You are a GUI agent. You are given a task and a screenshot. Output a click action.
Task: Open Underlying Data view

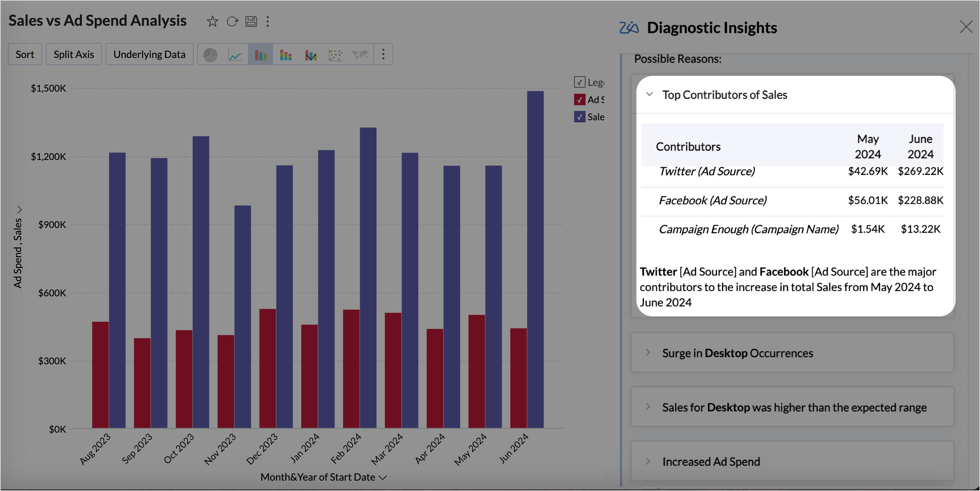149,54
